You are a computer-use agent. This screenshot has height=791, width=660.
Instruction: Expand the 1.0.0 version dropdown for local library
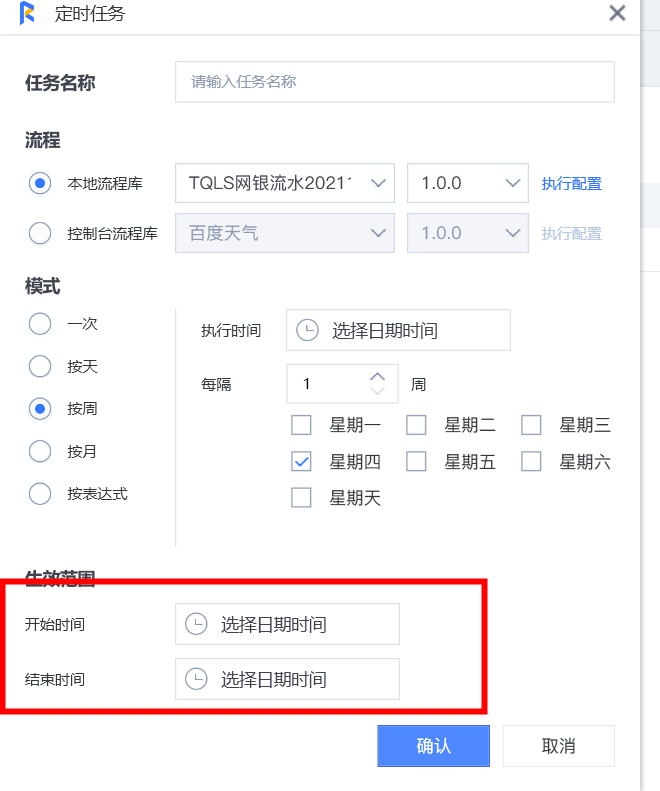coord(467,183)
